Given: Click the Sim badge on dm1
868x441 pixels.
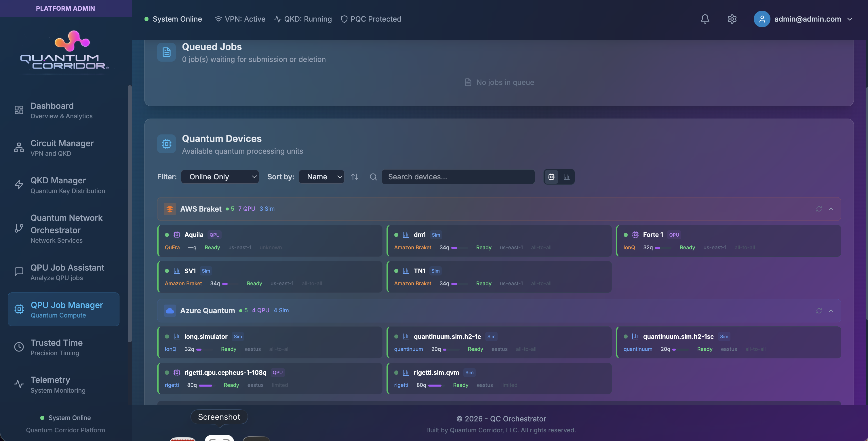Looking at the screenshot, I should [x=436, y=235].
